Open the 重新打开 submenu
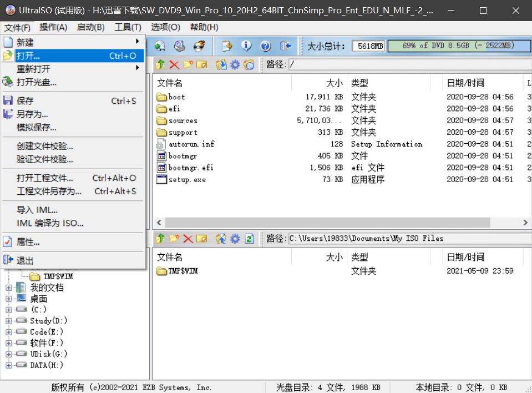 [x=73, y=69]
